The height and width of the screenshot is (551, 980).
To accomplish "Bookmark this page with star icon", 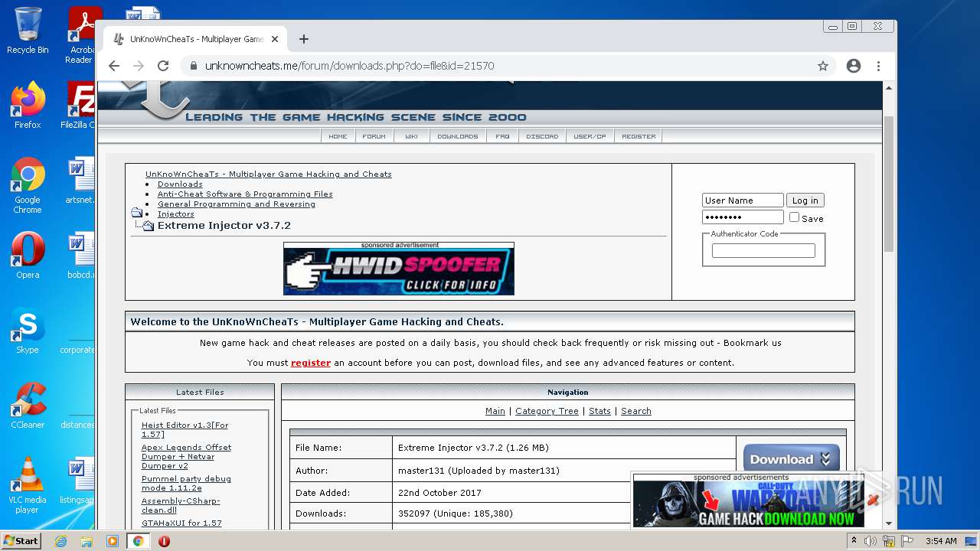I will (823, 66).
